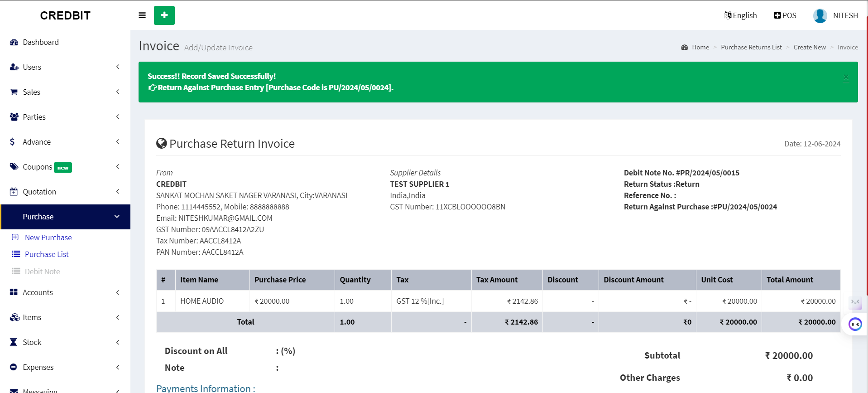This screenshot has width=868, height=393.
Task: Expand the Parties menu chevron
Action: 118,117
